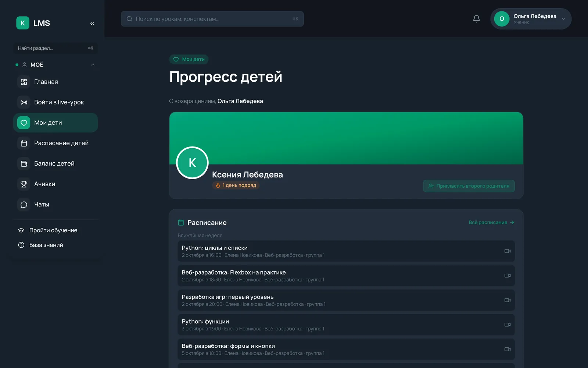Click video camera icon for формы и кнопки lesson
The height and width of the screenshot is (368, 588).
pos(508,349)
